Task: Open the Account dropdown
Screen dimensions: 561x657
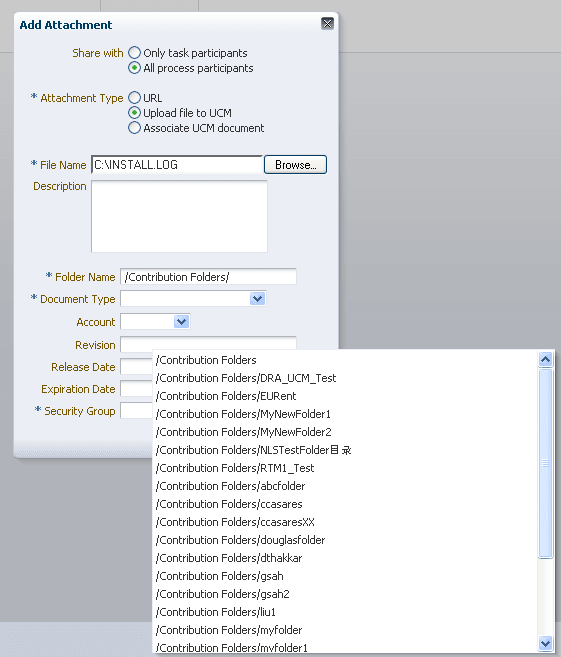Action: (181, 322)
